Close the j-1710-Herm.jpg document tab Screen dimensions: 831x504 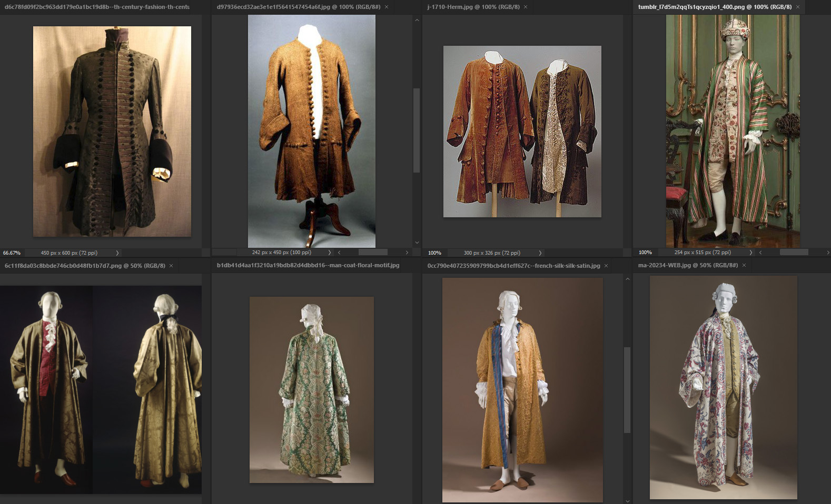pyautogui.click(x=526, y=7)
